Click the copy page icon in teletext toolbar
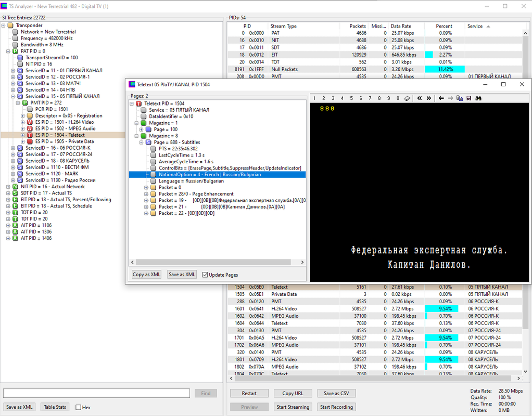This screenshot has height=416, width=532. click(460, 98)
